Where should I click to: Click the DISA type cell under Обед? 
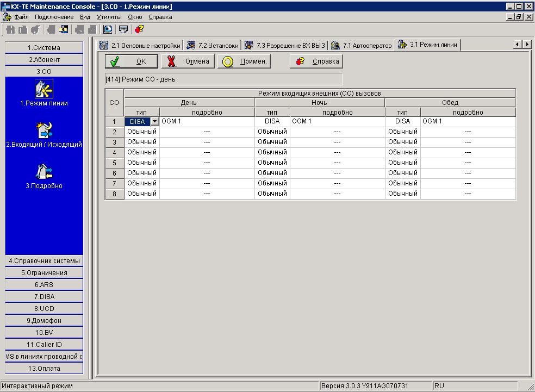tap(403, 121)
